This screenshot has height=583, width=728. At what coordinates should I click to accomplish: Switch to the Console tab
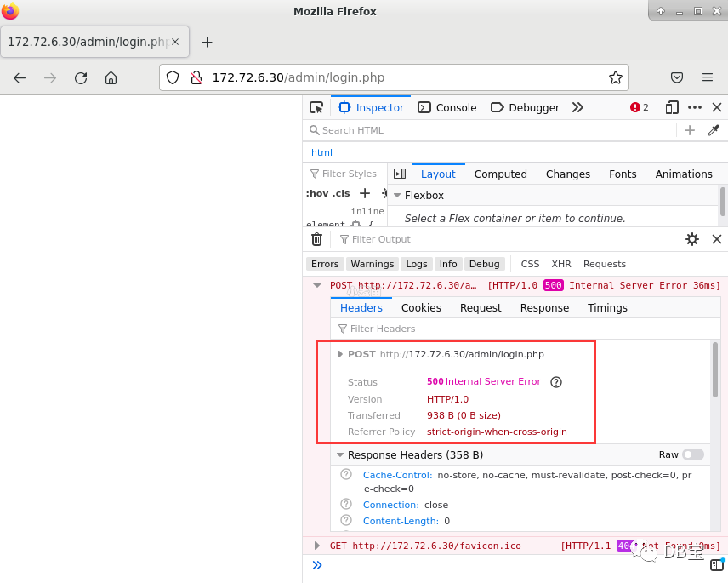[x=447, y=108]
